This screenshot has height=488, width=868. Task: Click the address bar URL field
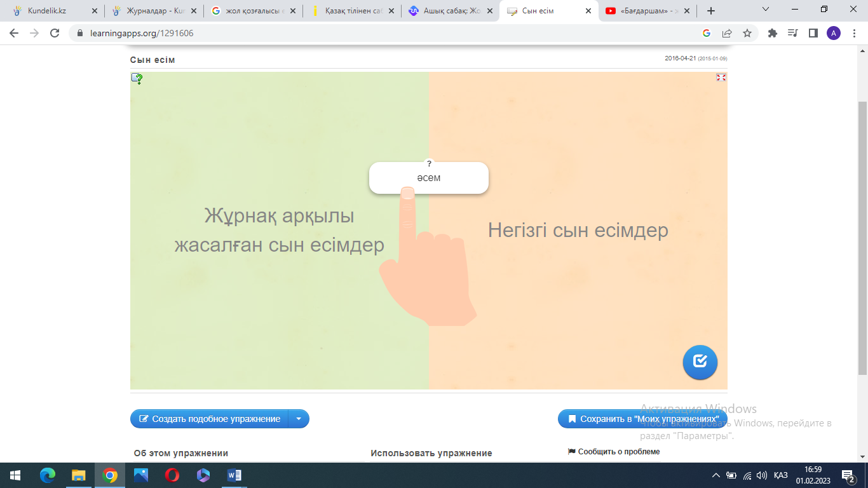coord(388,33)
